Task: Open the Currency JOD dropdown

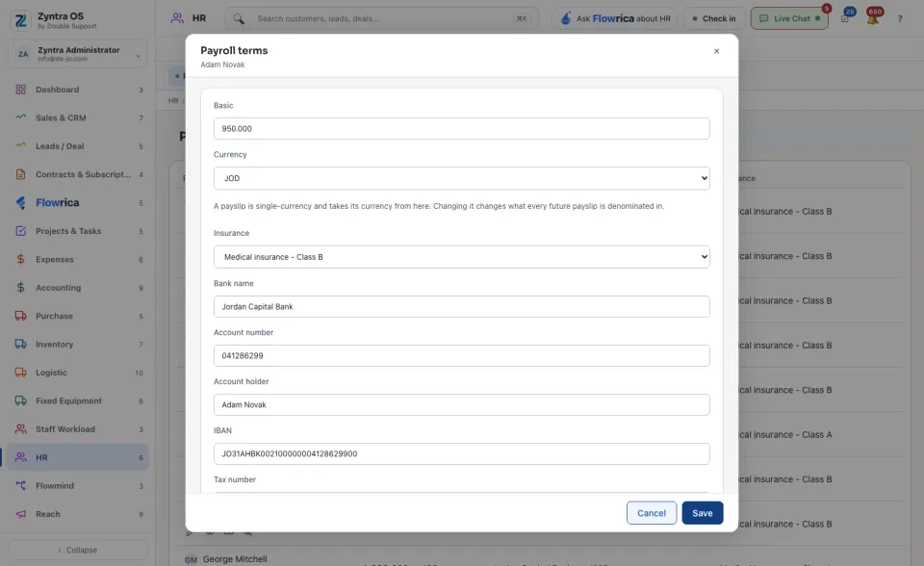Action: point(461,178)
